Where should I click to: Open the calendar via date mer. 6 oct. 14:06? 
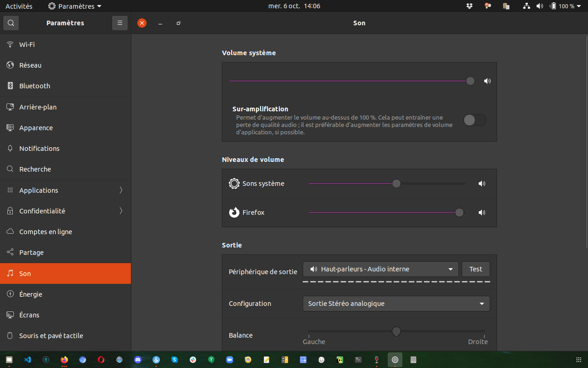click(294, 6)
